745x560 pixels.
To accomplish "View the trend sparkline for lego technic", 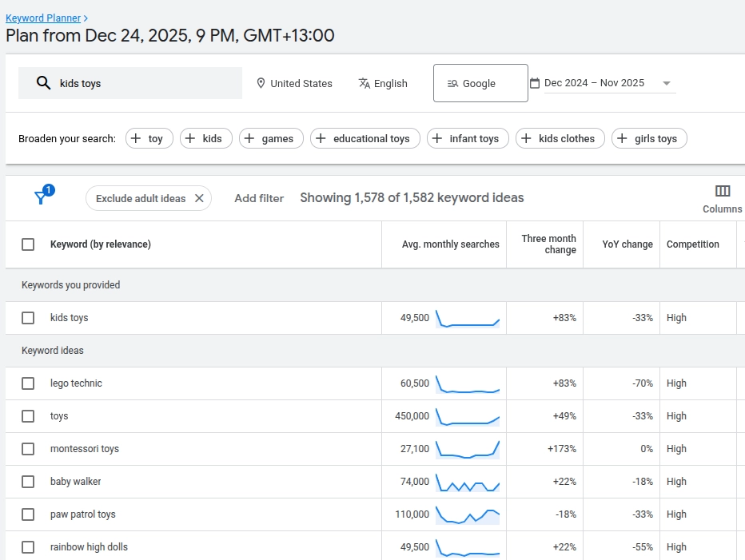I will pos(468,383).
